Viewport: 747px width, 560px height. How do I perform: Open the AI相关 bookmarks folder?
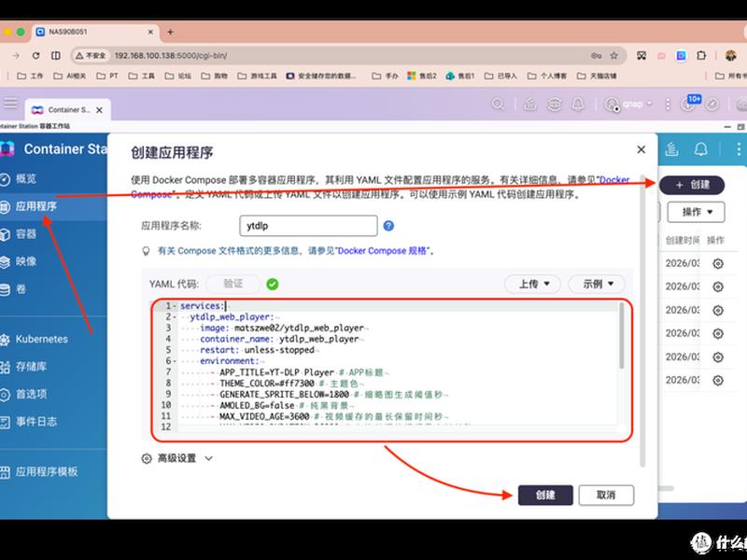click(69, 76)
